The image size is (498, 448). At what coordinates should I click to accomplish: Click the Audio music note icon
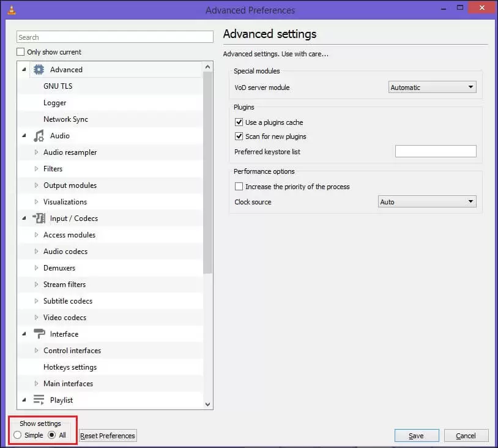point(39,136)
